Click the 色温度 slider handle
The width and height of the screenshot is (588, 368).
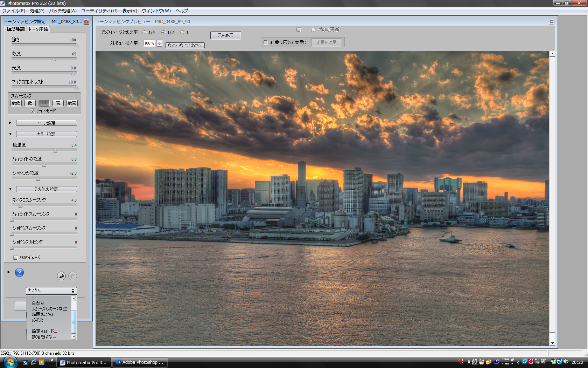(x=55, y=151)
